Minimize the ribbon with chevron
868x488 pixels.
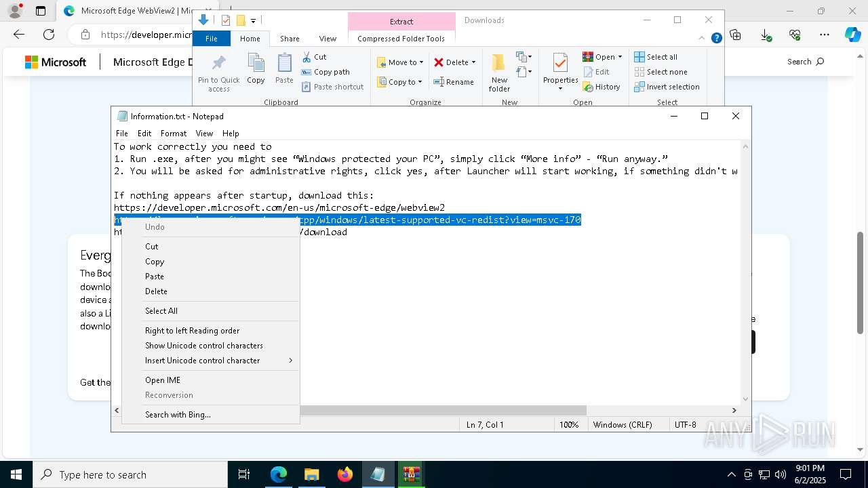pos(703,38)
